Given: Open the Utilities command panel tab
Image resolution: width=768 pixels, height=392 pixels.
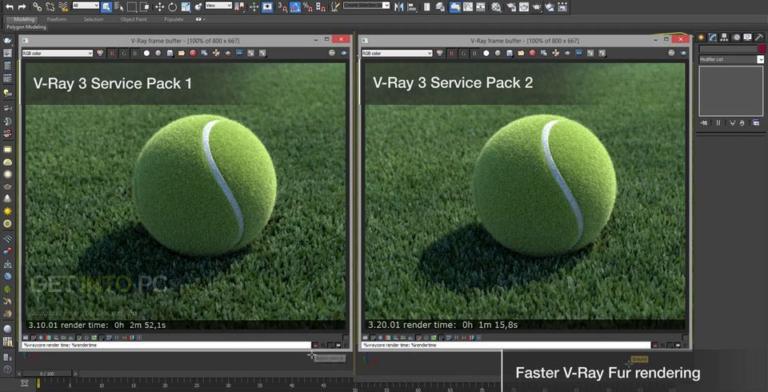Looking at the screenshot, I should (759, 37).
